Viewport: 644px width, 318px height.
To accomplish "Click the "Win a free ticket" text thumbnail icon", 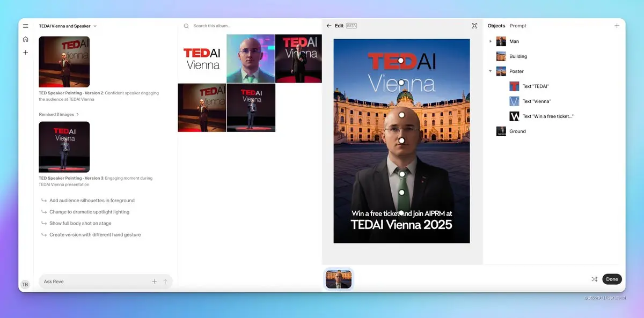I will click(x=514, y=116).
